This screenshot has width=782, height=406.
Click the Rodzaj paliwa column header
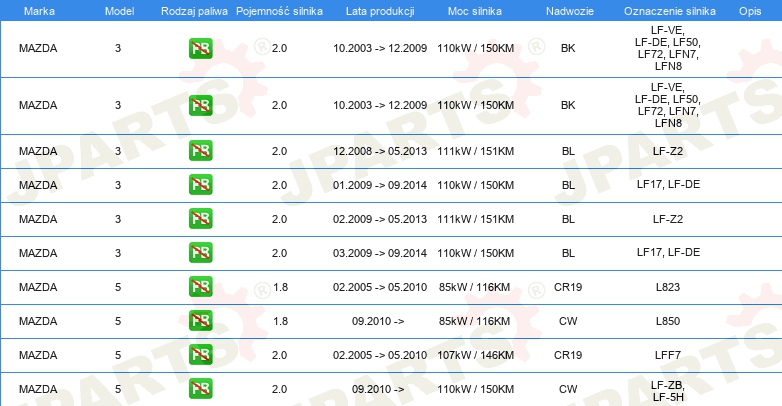[194, 11]
